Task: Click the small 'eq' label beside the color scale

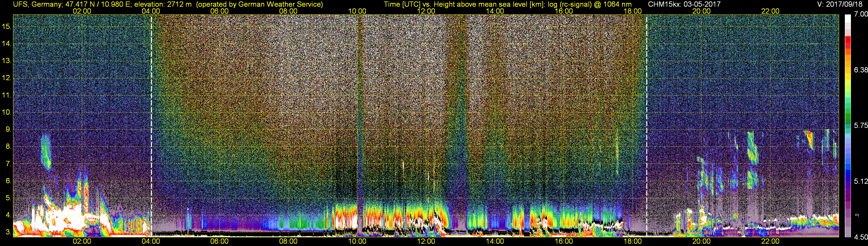Action: (857, 215)
